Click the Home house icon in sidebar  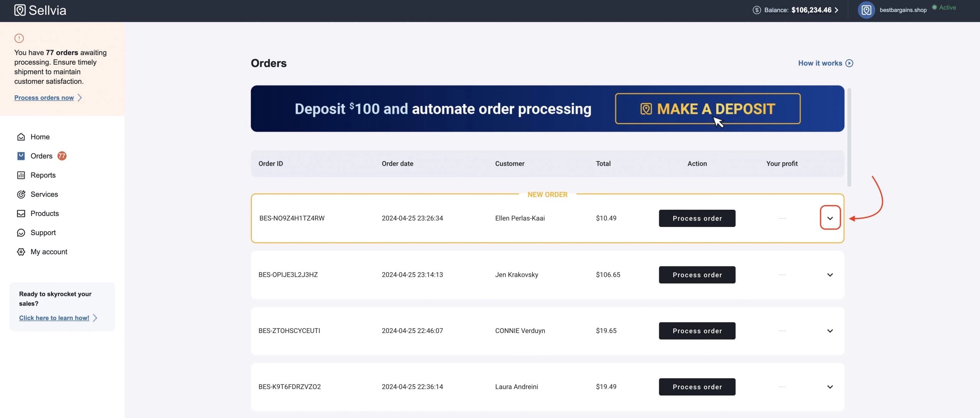click(21, 137)
